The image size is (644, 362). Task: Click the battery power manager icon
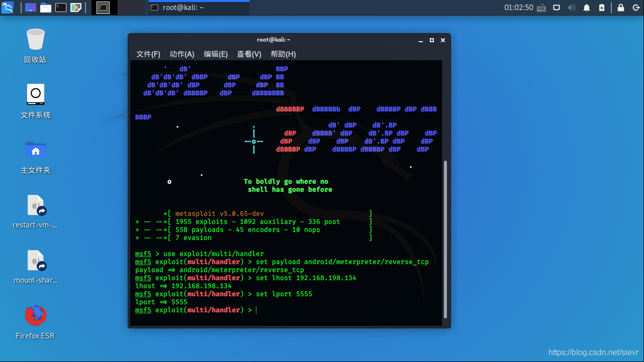coord(602,8)
